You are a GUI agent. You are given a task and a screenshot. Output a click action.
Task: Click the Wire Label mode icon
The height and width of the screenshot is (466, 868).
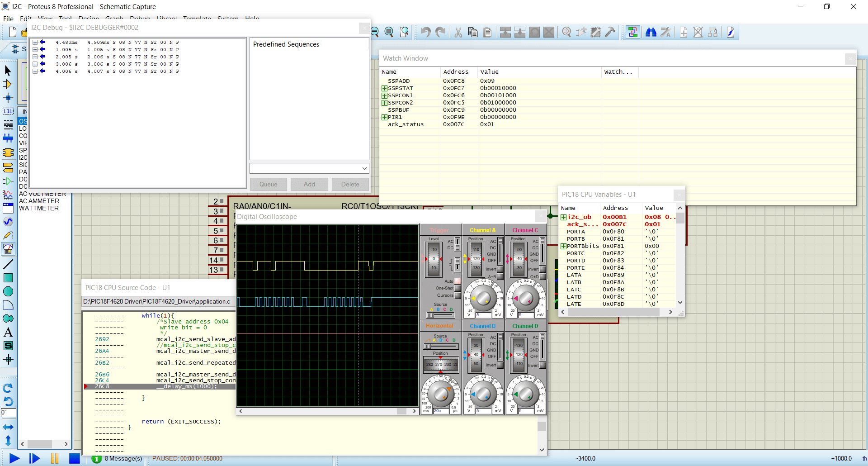click(x=8, y=111)
